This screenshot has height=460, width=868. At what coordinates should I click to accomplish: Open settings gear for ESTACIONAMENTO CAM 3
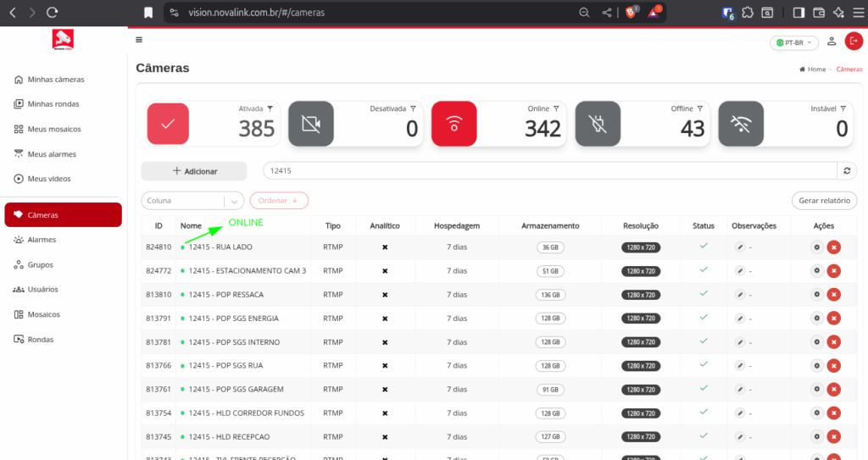816,271
